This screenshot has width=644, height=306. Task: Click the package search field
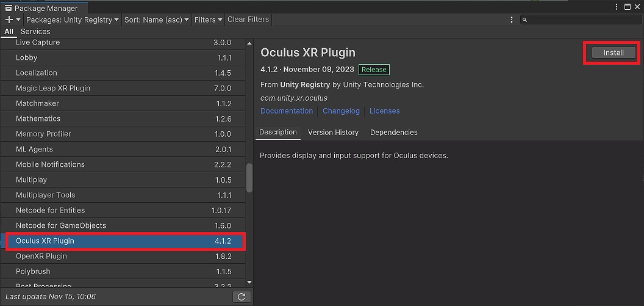click(x=581, y=20)
